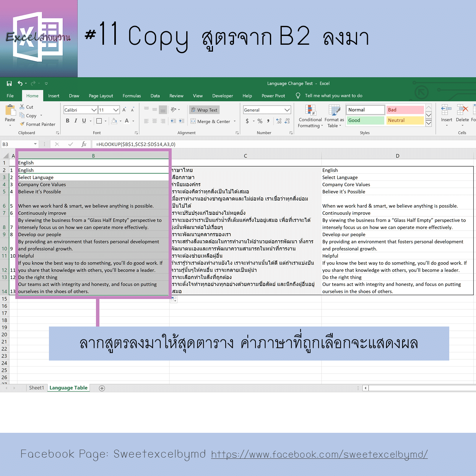Click the Undo arrow icon
Viewport: 476px width, 476px height.
pos(20,83)
